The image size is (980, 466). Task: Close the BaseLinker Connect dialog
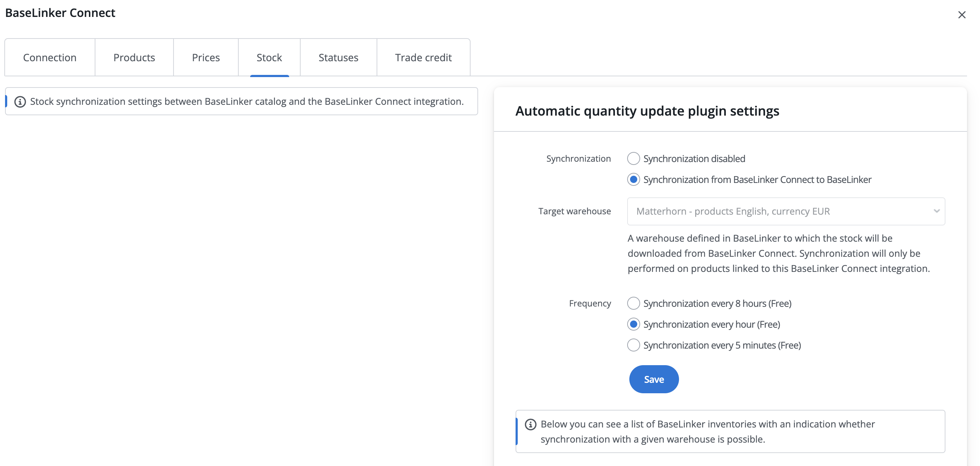(x=961, y=15)
